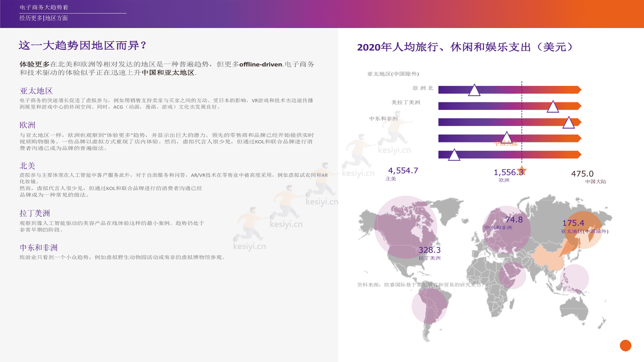This screenshot has height=362, width=644.
Task: Click the map value 74.8
Action: [514, 220]
